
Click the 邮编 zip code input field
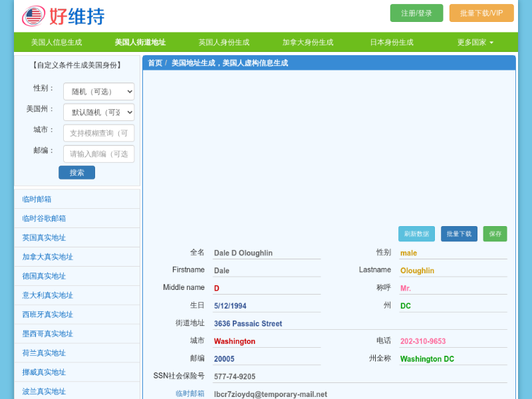click(98, 154)
